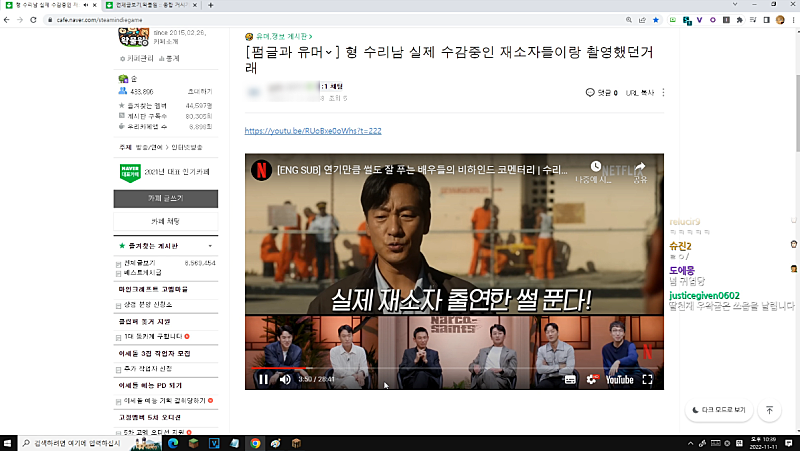Open video settings gear

tap(592, 380)
